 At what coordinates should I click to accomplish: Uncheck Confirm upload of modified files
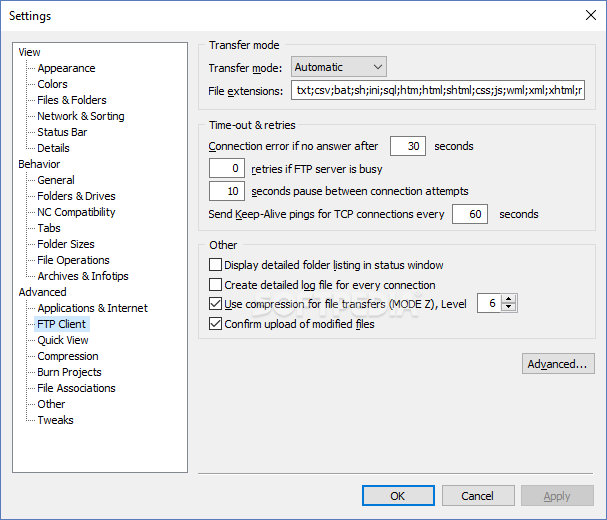click(x=215, y=323)
